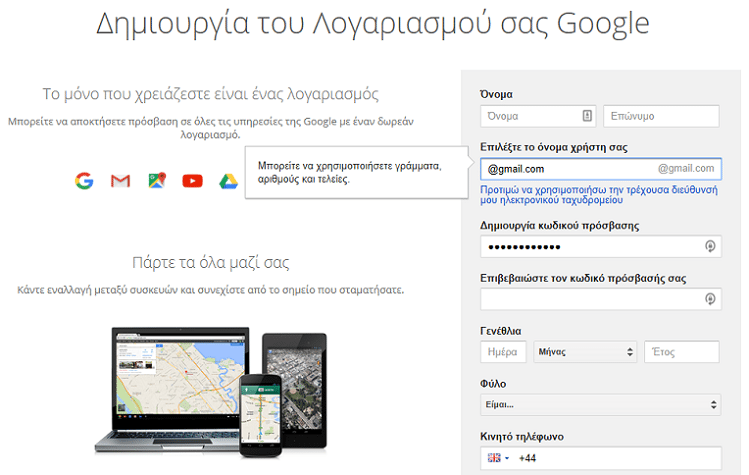Click the label 'Επιβεβαιώστε τον κωδικό πρόσβασής σας'
Image resolution: width=749 pixels, height=475 pixels.
click(x=583, y=278)
